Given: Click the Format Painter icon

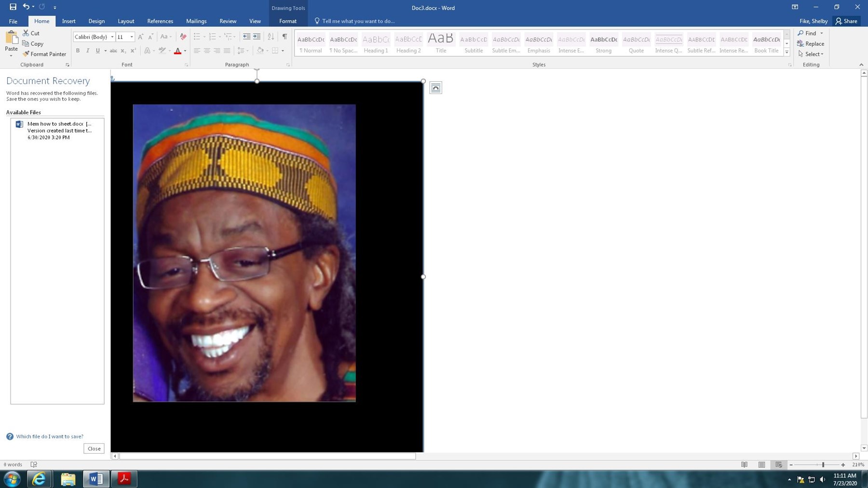Looking at the screenshot, I should [26, 54].
